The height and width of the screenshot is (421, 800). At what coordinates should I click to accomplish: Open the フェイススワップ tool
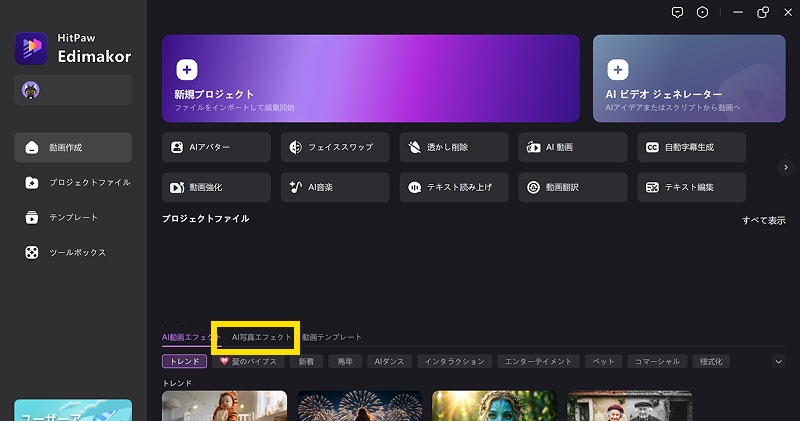coord(335,147)
